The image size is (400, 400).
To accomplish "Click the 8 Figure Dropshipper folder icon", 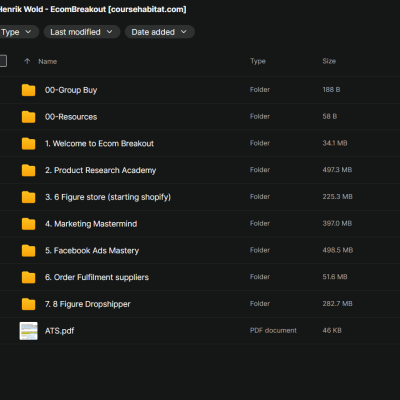I will click(x=28, y=304).
